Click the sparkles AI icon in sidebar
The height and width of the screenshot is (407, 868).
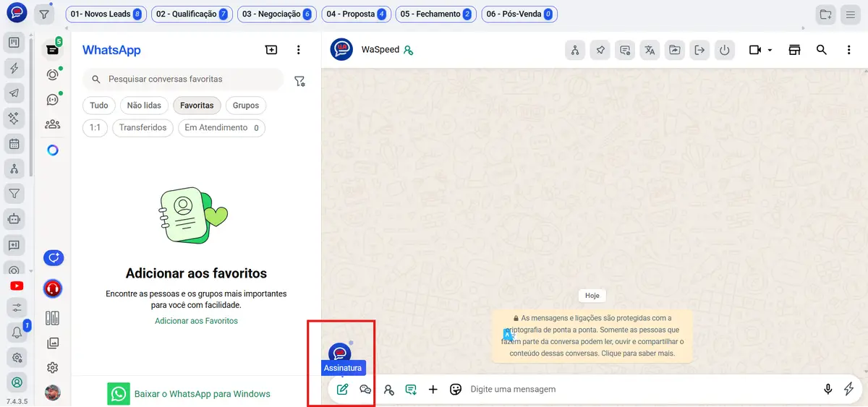(x=14, y=118)
